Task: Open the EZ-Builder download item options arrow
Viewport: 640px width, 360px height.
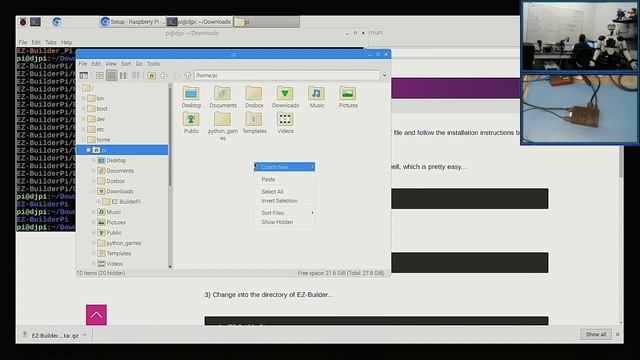Action: click(85, 336)
